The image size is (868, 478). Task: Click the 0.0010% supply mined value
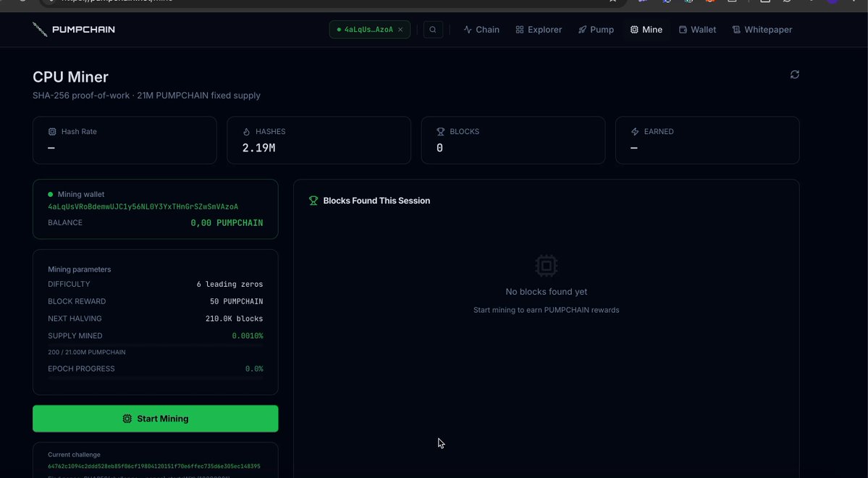(248, 335)
